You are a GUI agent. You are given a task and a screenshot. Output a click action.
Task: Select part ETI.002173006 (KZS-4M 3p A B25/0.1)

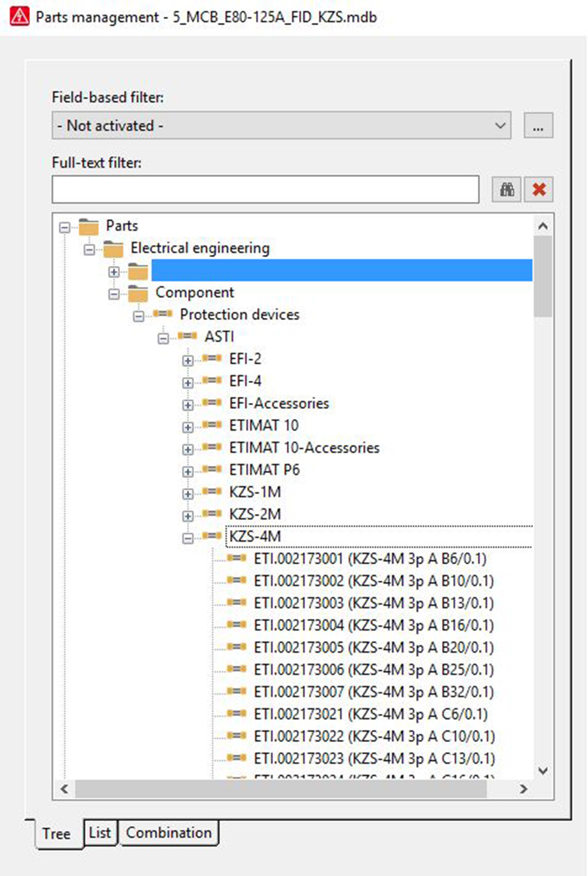coord(374,670)
